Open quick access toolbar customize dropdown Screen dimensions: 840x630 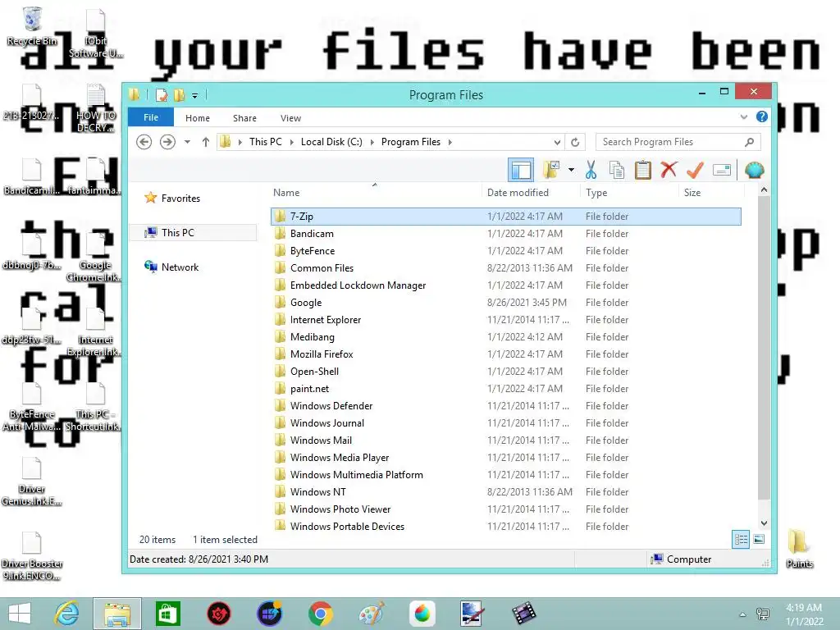(x=195, y=96)
